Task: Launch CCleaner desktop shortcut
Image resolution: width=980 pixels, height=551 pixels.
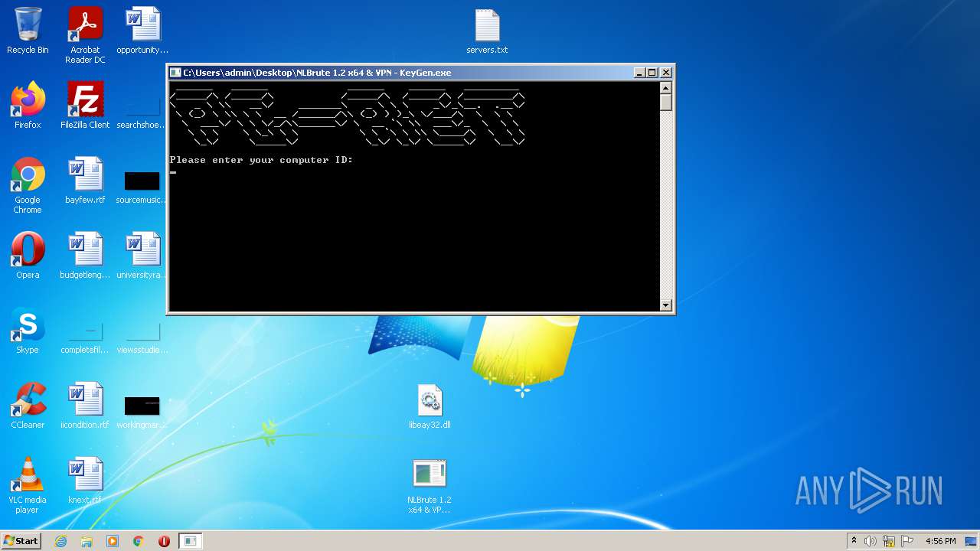Action: tap(28, 406)
